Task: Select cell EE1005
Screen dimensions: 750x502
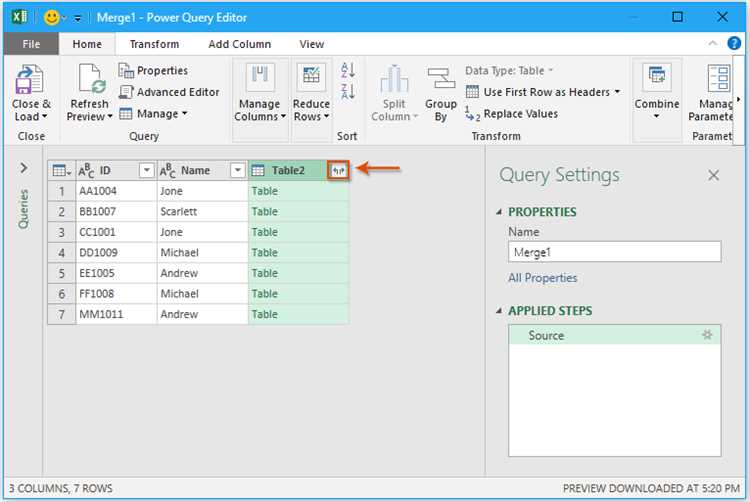Action: pos(116,273)
